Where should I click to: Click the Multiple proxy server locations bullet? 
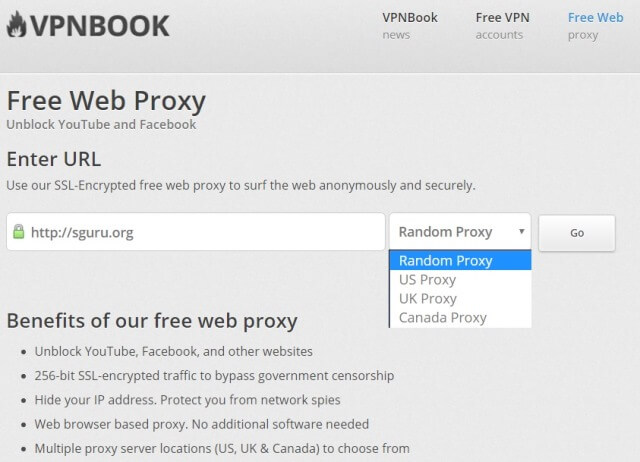[222, 448]
